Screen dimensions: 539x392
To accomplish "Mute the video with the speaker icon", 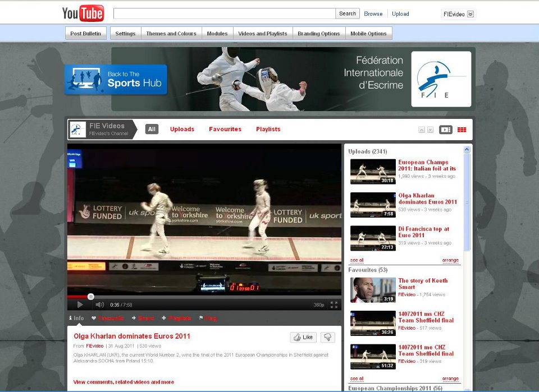I will (x=99, y=305).
